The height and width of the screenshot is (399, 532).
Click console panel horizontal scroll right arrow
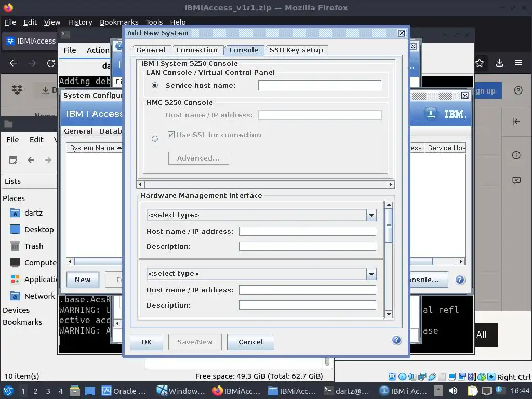pyautogui.click(x=391, y=184)
